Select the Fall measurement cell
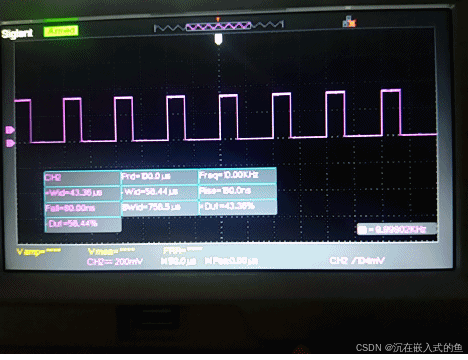The image size is (468, 360). (82, 209)
